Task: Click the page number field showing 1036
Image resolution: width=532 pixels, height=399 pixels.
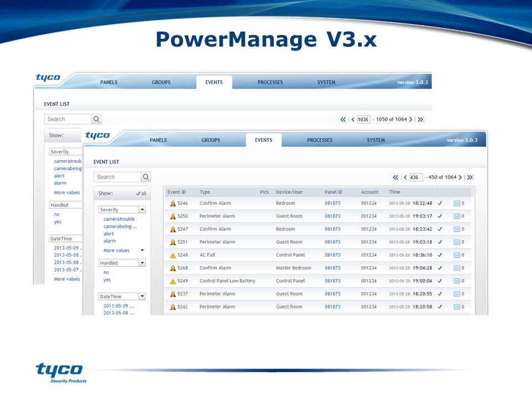Action: tap(364, 120)
